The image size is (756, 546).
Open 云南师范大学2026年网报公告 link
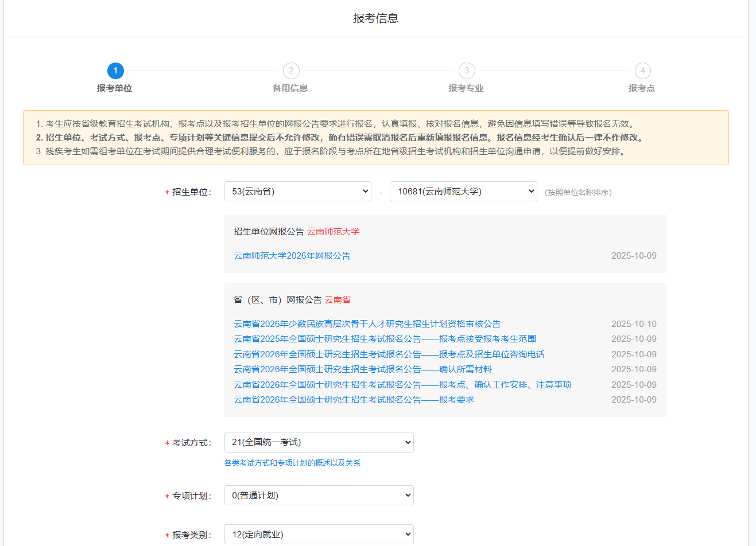click(292, 256)
